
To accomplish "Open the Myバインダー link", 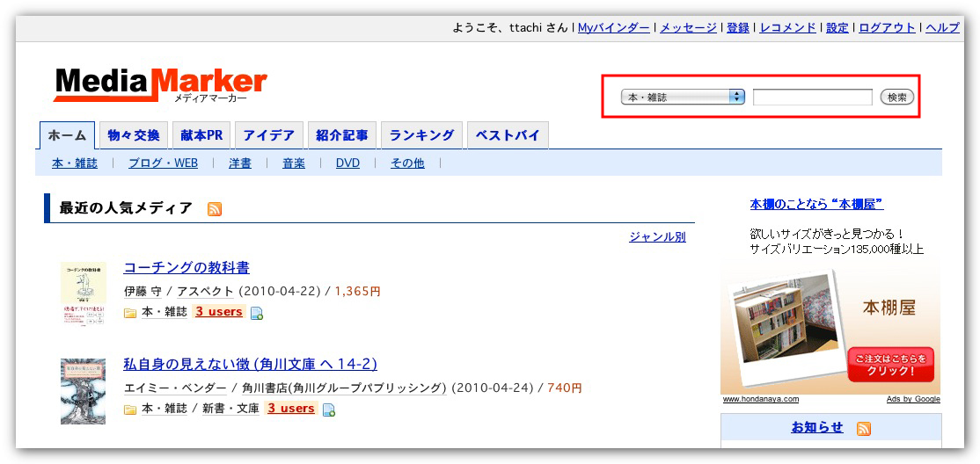I will tap(614, 28).
